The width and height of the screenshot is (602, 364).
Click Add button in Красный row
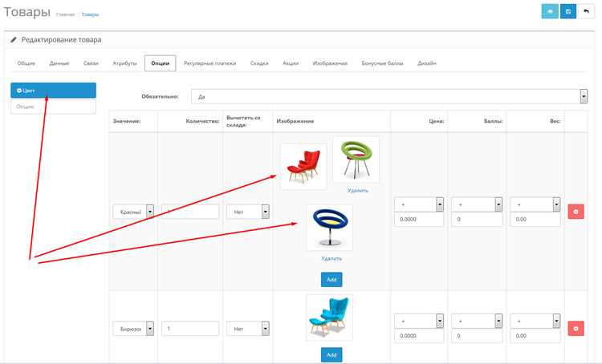332,280
